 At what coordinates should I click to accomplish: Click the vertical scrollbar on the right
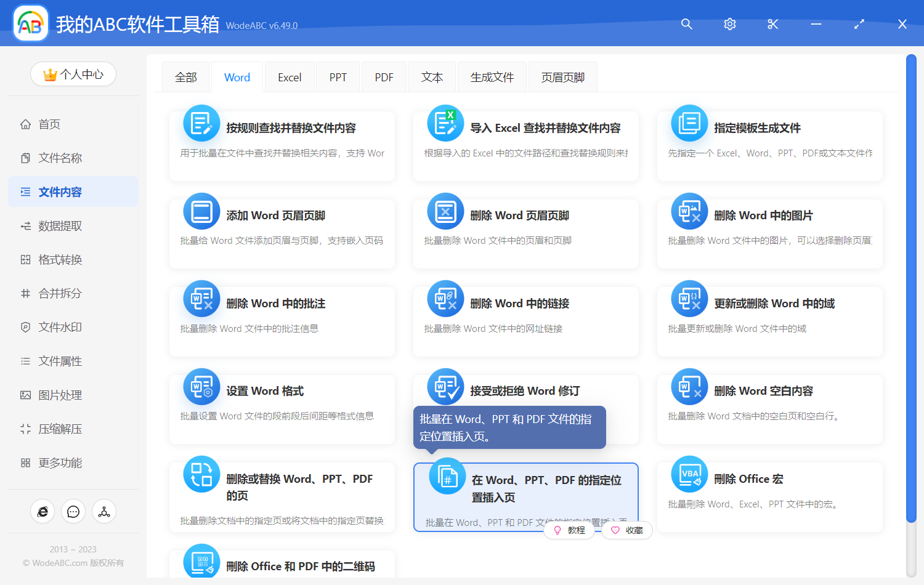click(911, 289)
